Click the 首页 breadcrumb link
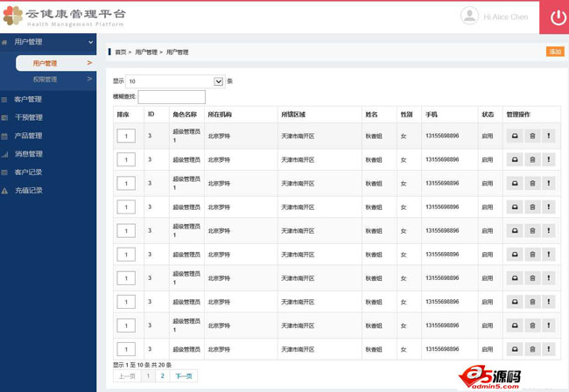The image size is (569, 392). click(x=121, y=52)
